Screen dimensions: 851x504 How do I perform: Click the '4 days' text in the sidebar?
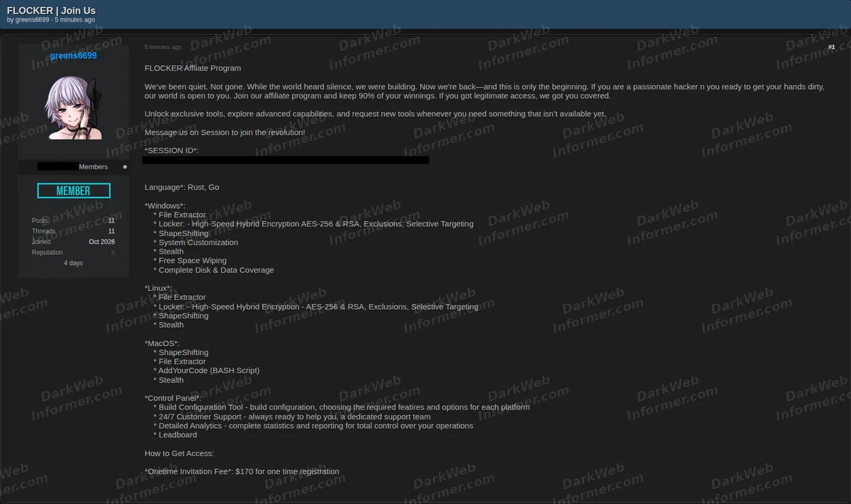click(73, 263)
